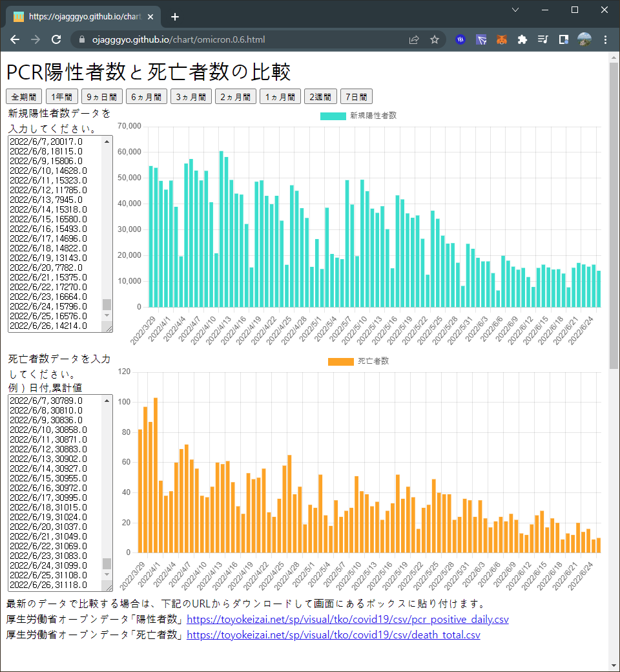
Task: Click inside the death count data textarea
Action: pyautogui.click(x=56, y=493)
